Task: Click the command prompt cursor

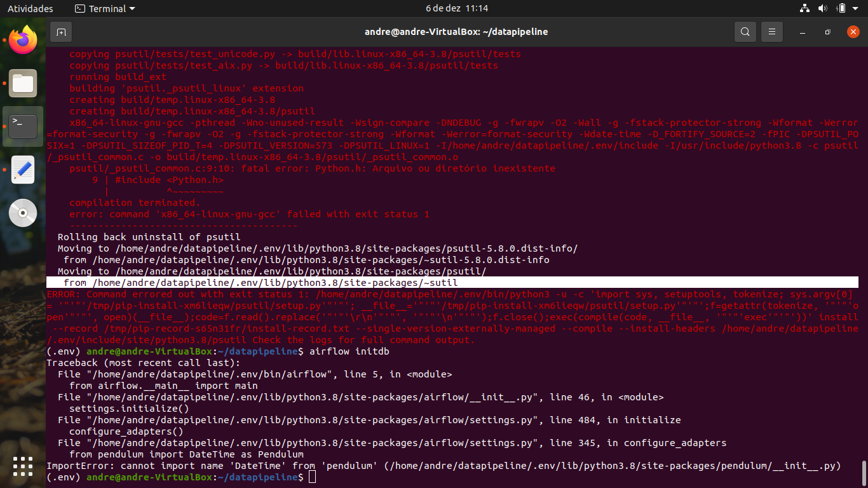Action: coord(312,477)
